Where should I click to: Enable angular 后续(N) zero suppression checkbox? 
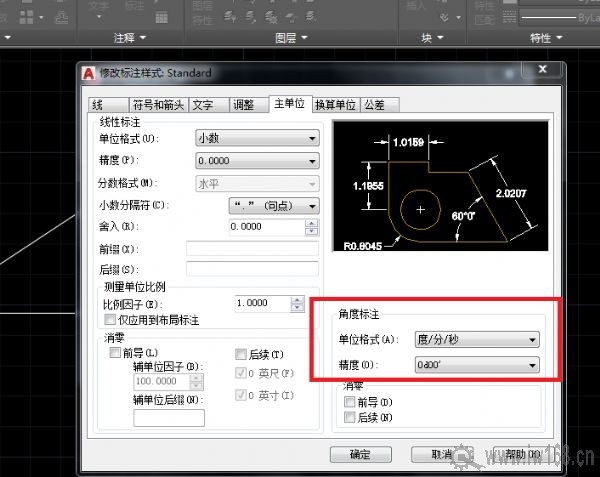tap(349, 417)
